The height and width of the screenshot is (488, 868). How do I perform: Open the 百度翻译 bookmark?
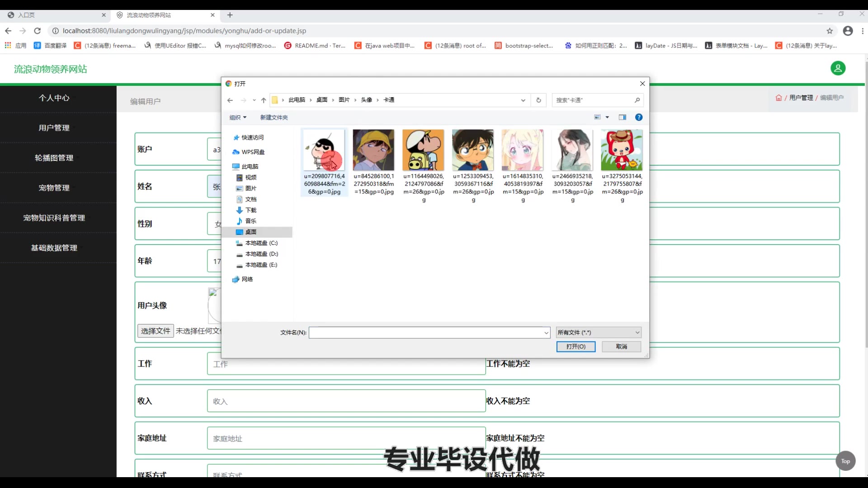click(50, 46)
